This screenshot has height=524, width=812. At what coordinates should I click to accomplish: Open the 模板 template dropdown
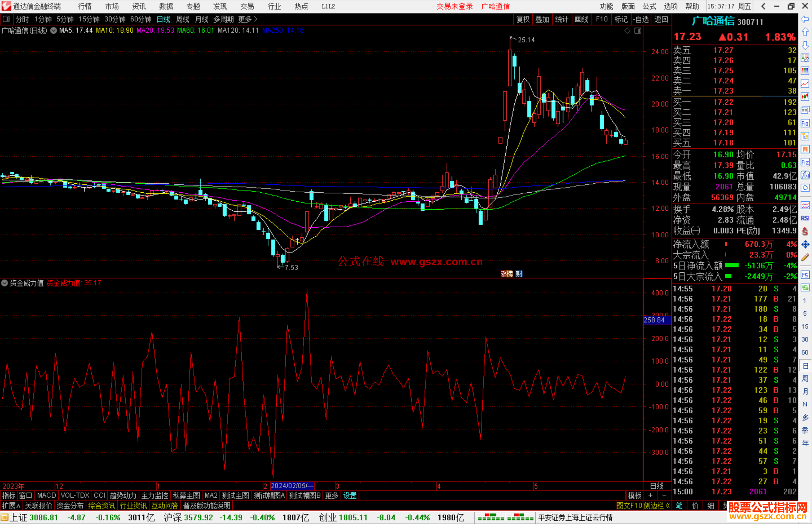coord(635,495)
